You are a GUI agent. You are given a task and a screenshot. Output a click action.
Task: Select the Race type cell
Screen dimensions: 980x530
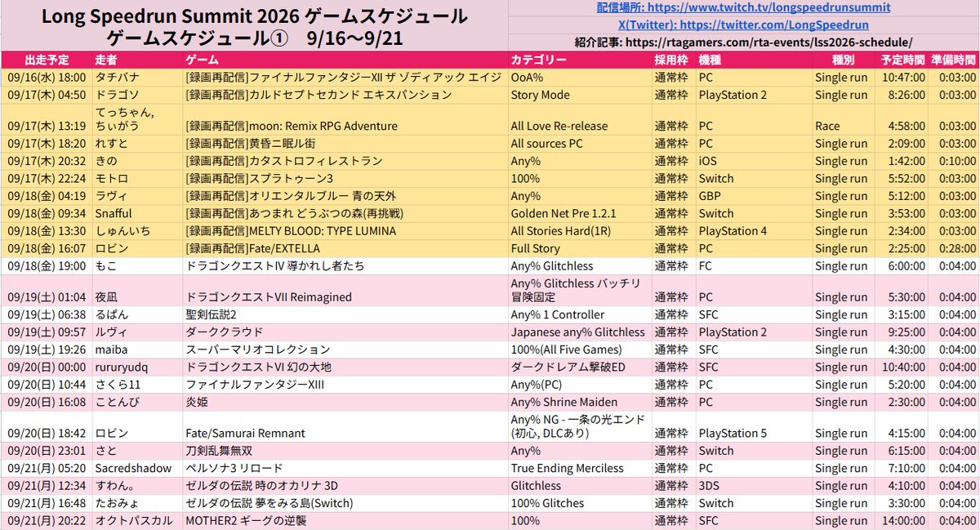coord(843,118)
